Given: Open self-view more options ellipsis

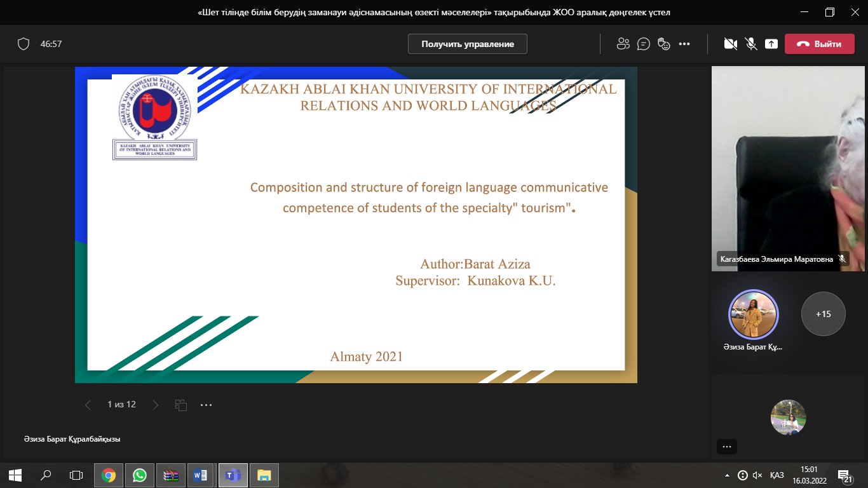Looking at the screenshot, I should click(727, 446).
